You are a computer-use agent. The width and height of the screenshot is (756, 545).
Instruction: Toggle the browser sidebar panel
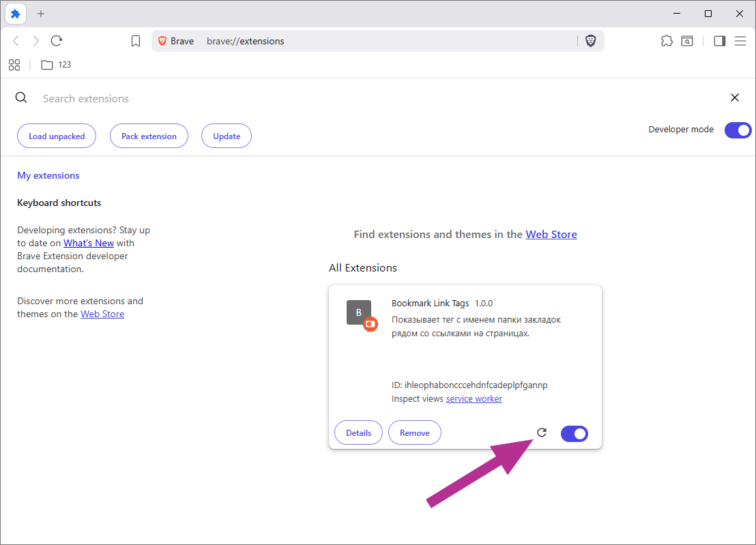tap(719, 41)
